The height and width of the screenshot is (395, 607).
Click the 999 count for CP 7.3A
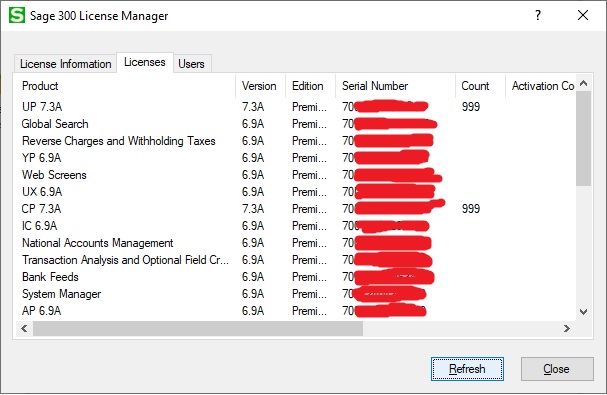(x=471, y=209)
